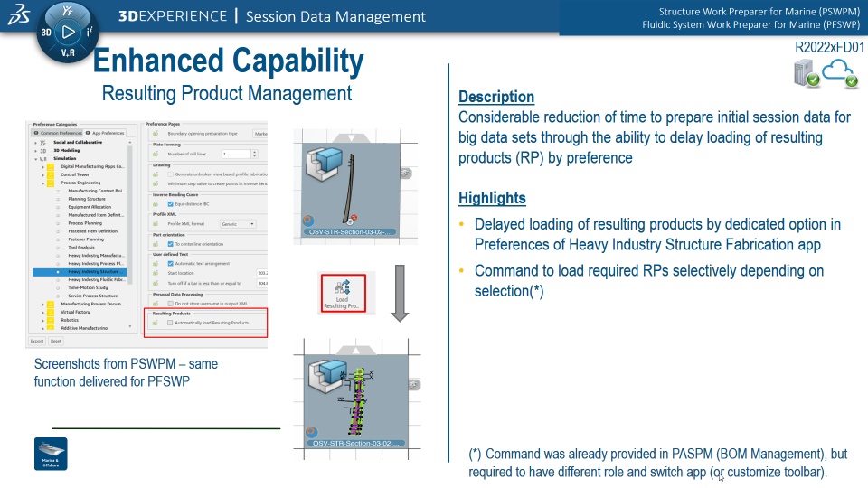
Task: Click the Marine & Offshore industry icon
Action: (x=51, y=454)
